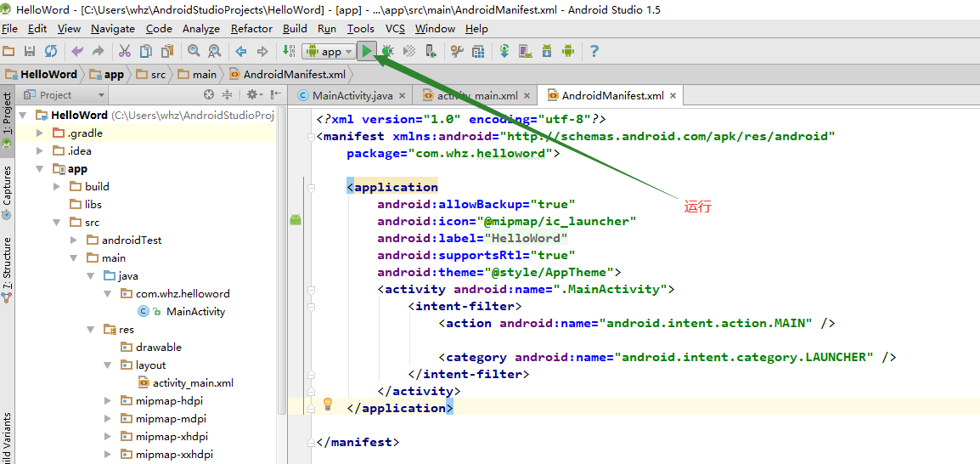Open Replace with the magnifier-A icon
The width and height of the screenshot is (980, 464).
point(214,51)
